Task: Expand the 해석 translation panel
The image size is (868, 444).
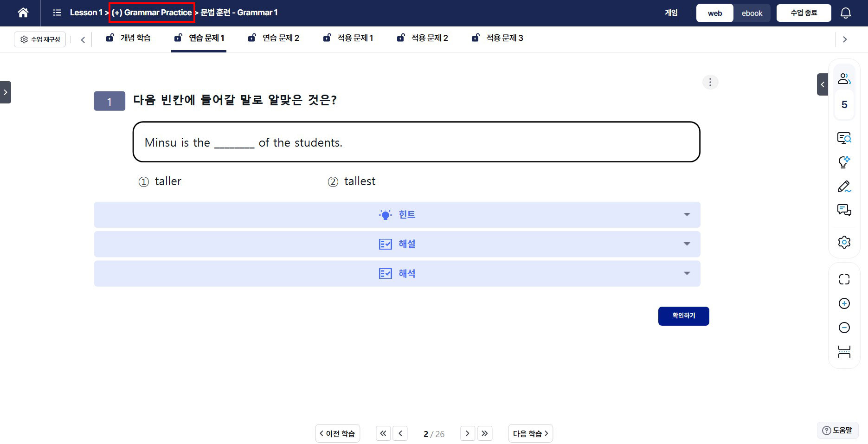Action: 397,273
